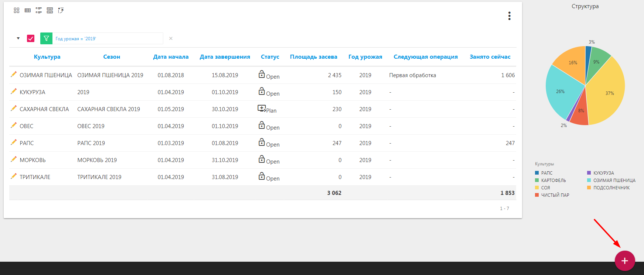
Task: Click the Культура column header
Action: click(x=47, y=57)
